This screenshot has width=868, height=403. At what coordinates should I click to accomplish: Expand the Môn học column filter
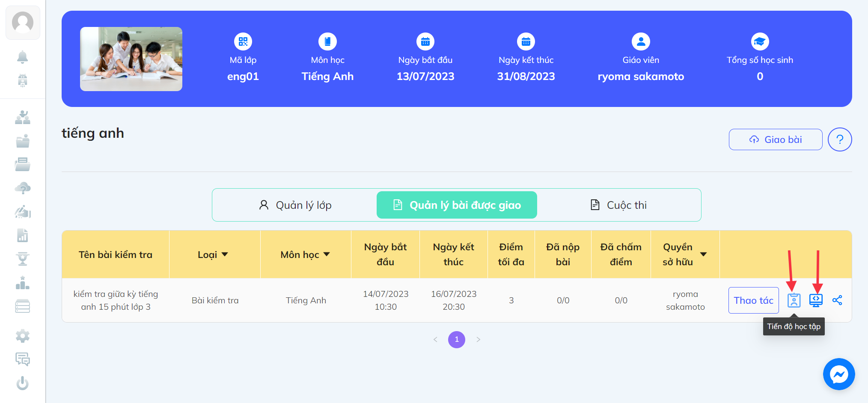pyautogui.click(x=327, y=255)
